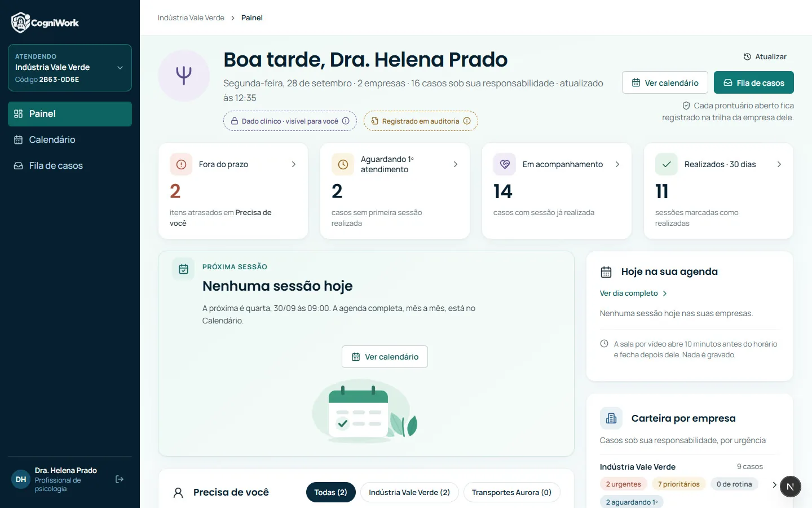Filter by Indústria Vale Verde (2)

tap(409, 492)
